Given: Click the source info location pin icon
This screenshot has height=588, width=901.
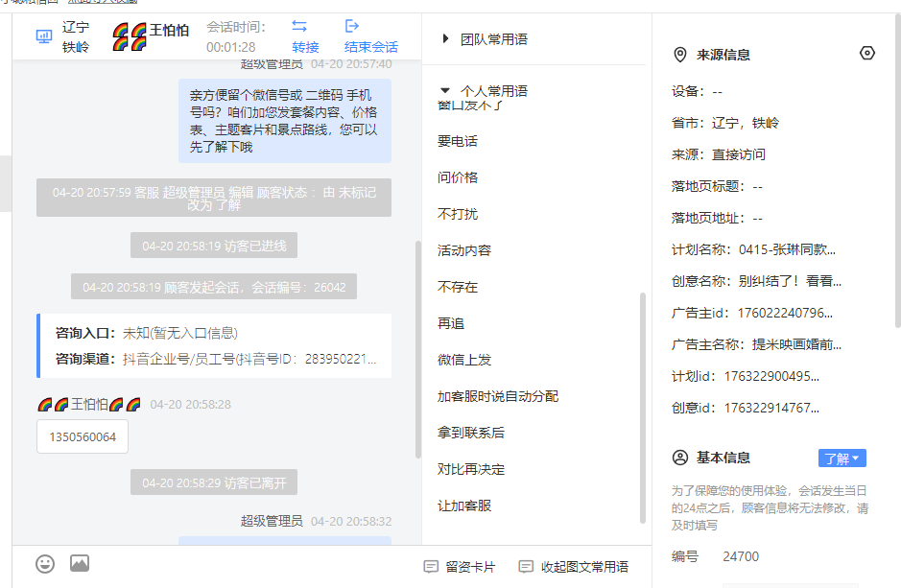Looking at the screenshot, I should [x=679, y=55].
